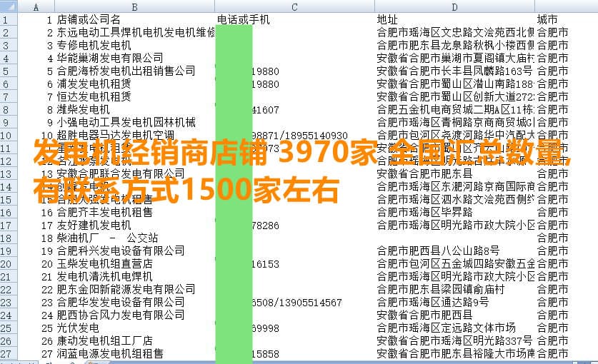This screenshot has height=364, width=598.
Task: Click the 柴油机厂 - 公交站 cell
Action: tap(107, 238)
